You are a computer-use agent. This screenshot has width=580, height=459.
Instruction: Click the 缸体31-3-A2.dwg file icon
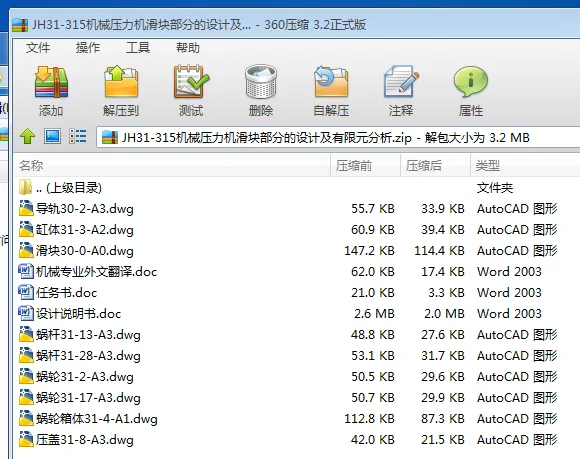point(26,229)
